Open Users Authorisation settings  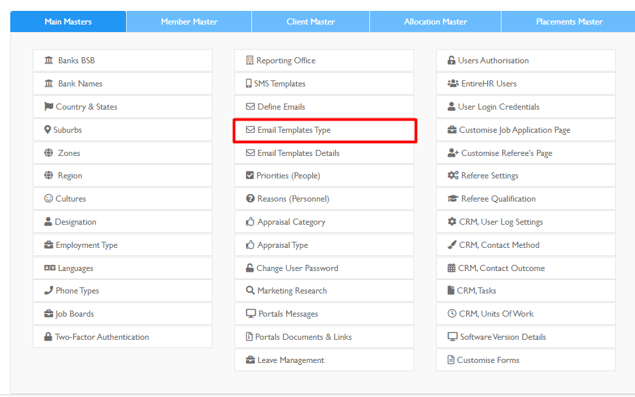pyautogui.click(x=526, y=61)
